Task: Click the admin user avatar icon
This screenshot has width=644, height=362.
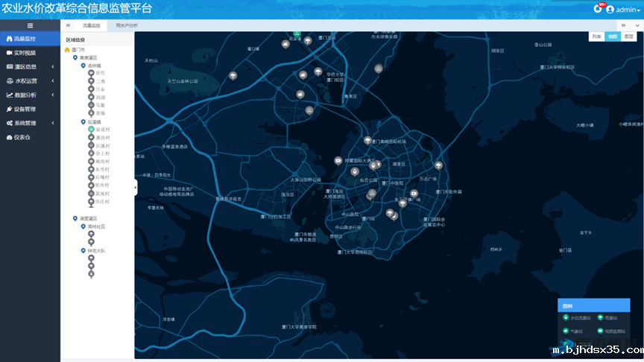Action: click(610, 9)
